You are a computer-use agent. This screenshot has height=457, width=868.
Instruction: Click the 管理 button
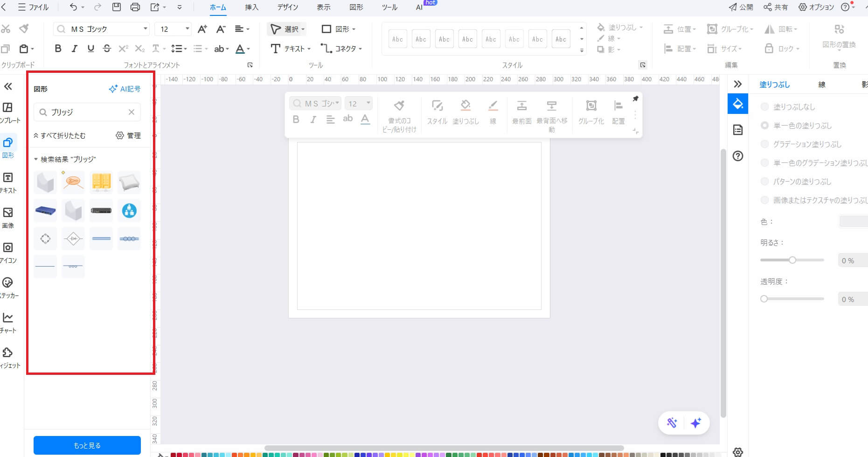128,135
